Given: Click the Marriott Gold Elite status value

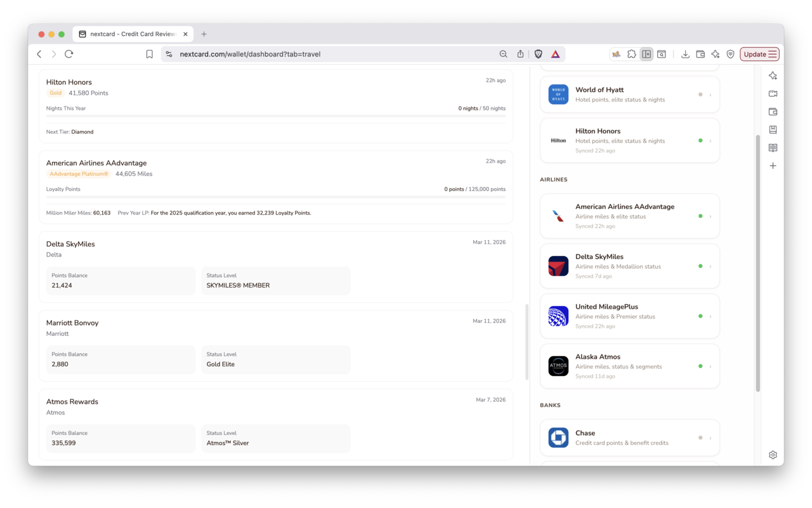Looking at the screenshot, I should pyautogui.click(x=221, y=364).
